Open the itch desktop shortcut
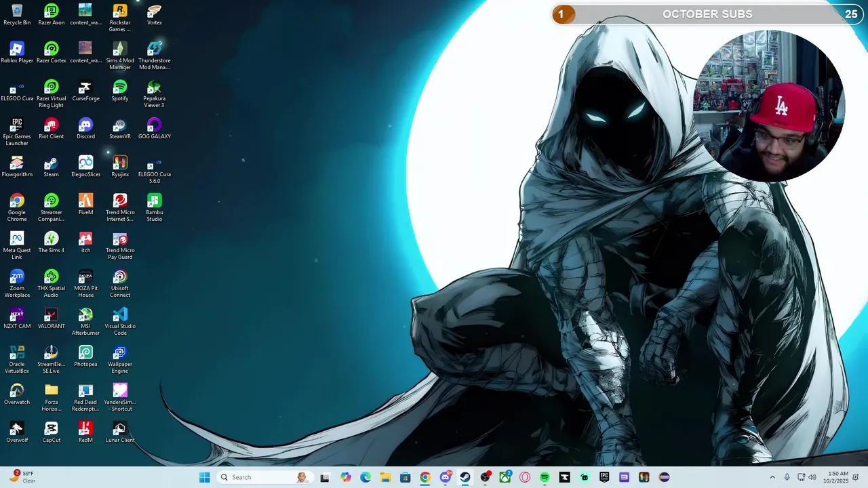Screen dimensions: 868x488 click(85, 242)
